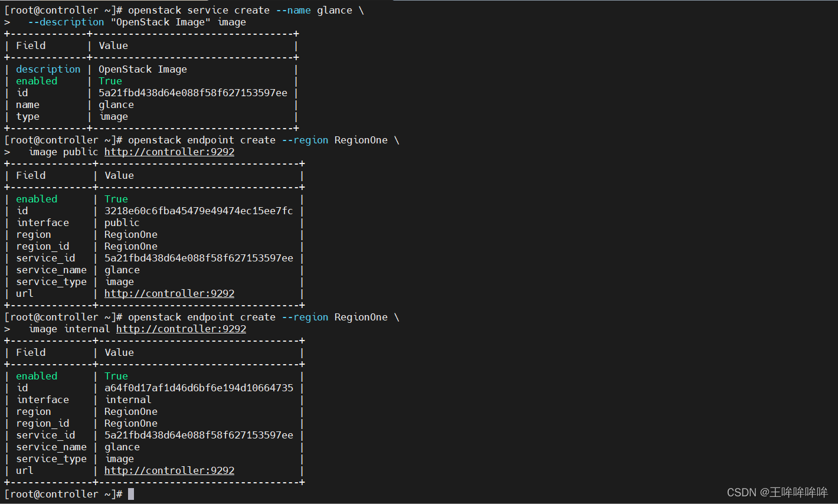Click the '--description' option in first command
The height and width of the screenshot is (504, 838).
[x=66, y=22]
